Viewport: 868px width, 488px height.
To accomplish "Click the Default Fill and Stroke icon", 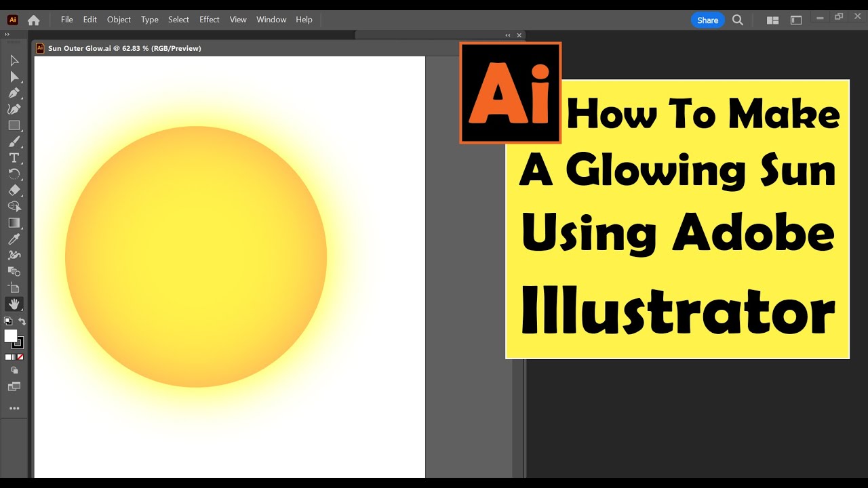I will (x=8, y=321).
